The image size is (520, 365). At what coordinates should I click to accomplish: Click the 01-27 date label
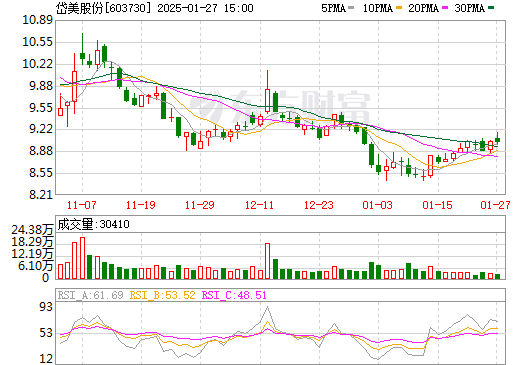tap(495, 205)
